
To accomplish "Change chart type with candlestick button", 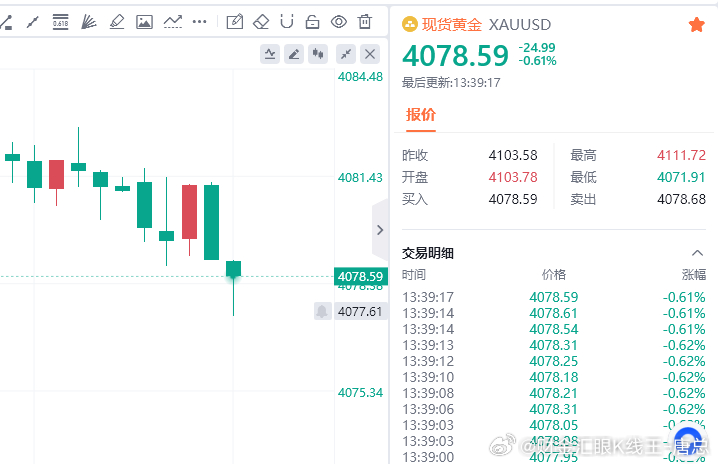I will [x=318, y=55].
